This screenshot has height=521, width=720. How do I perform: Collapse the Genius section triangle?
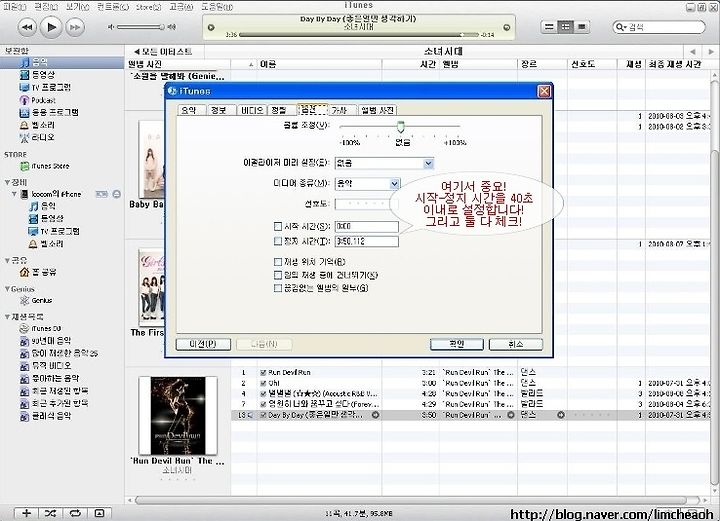click(x=7, y=289)
